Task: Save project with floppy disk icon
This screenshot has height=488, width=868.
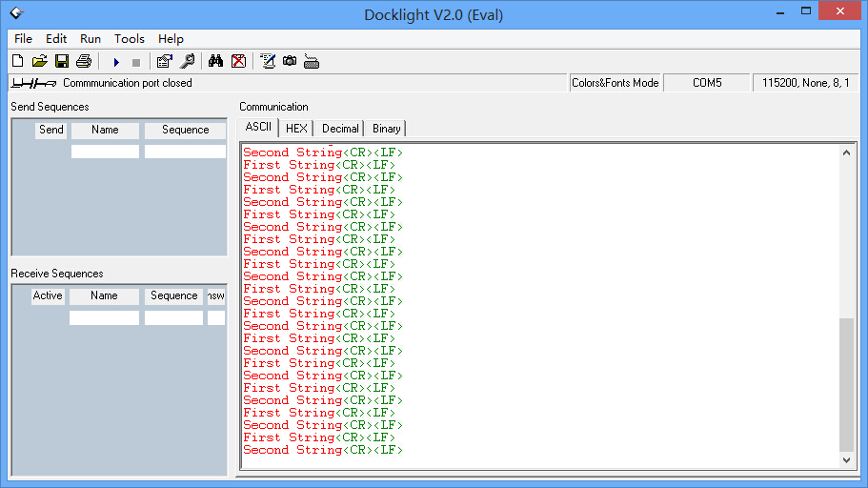Action: 61,61
